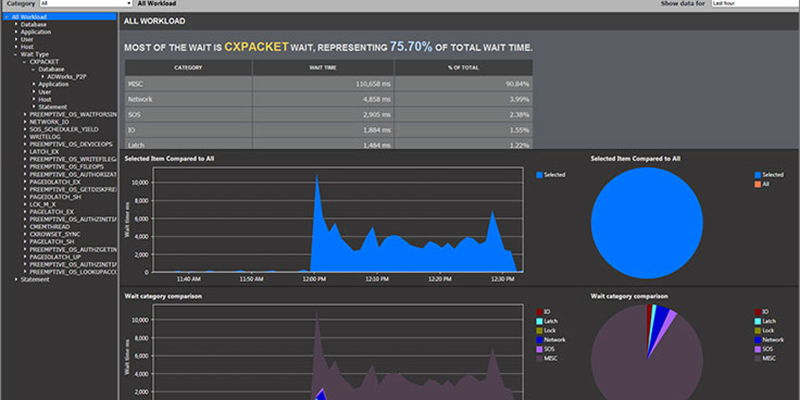Select SOS_SCHEDULER_YIELD wait type
Viewport: 800px width, 400px height.
click(x=65, y=129)
